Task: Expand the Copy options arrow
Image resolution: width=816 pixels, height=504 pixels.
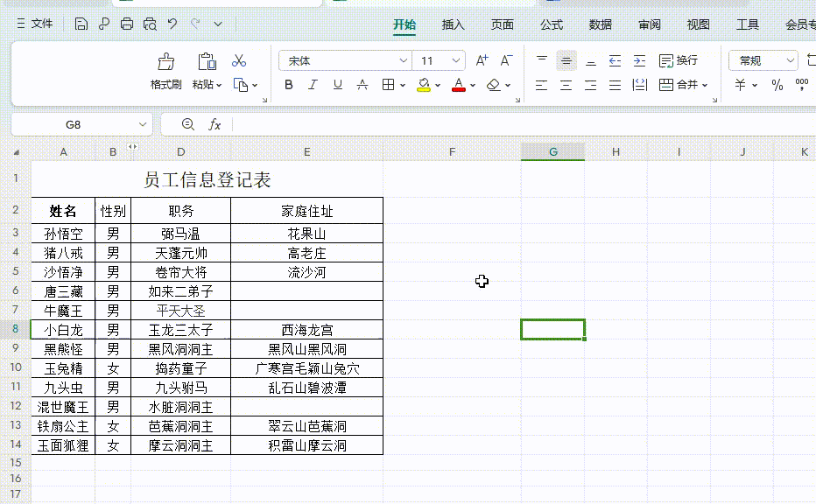Action: (x=255, y=85)
